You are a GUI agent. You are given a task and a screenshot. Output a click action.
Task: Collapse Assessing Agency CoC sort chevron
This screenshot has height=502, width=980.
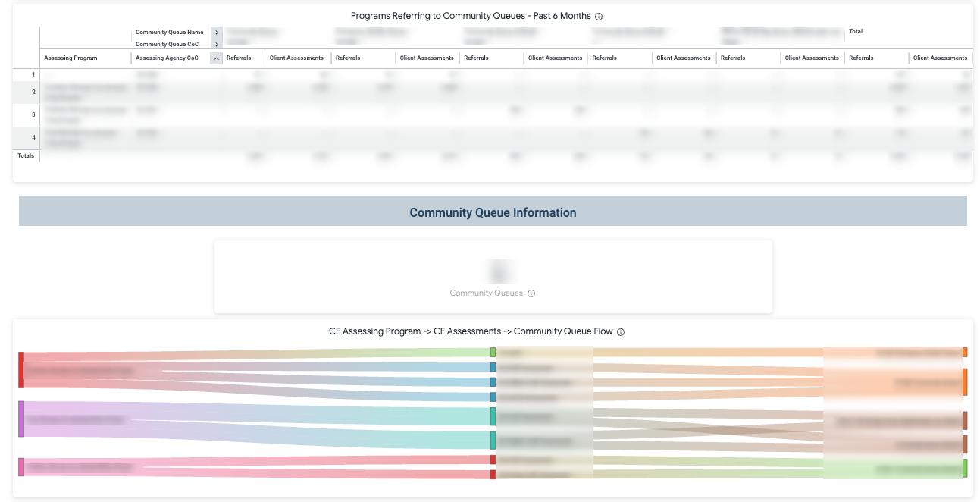[217, 58]
